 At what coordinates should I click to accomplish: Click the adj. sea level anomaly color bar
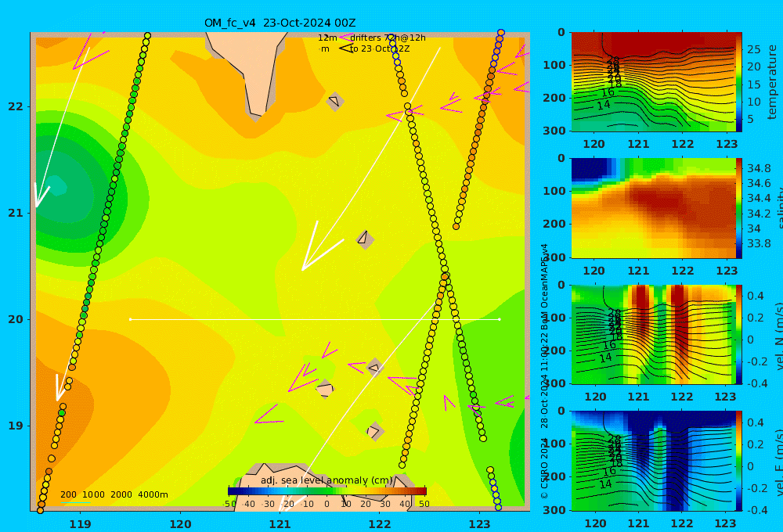(327, 491)
